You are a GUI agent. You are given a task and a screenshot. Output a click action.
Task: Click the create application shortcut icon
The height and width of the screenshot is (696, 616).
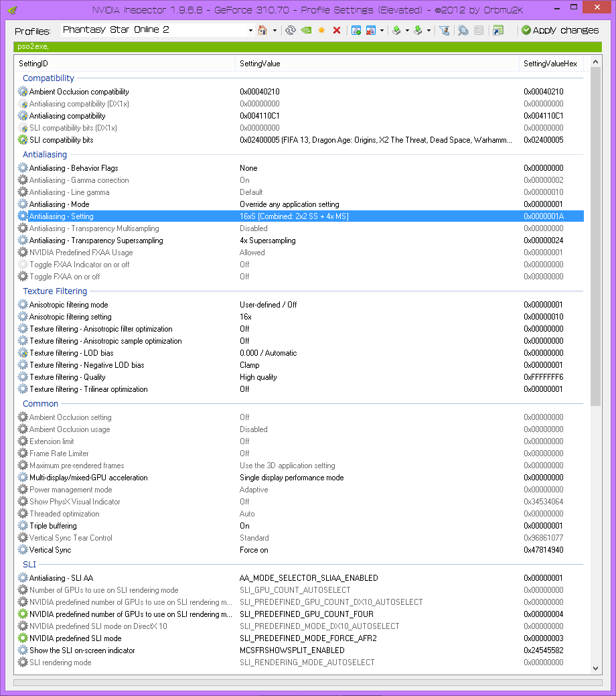498,30
